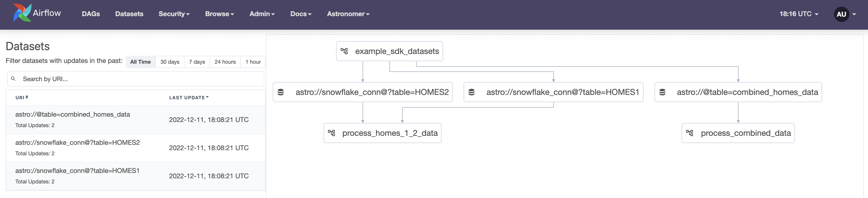Expand the Admin dropdown

[x=262, y=14]
